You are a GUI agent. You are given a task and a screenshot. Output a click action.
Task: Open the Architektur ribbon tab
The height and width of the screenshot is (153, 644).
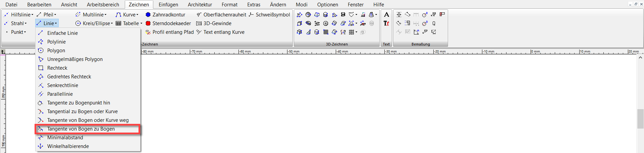pyautogui.click(x=200, y=5)
